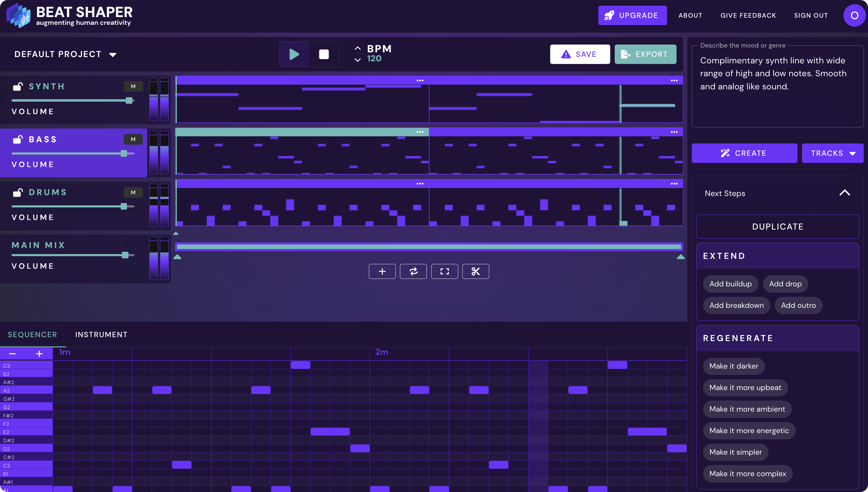The width and height of the screenshot is (868, 492).
Task: Click the Stop button
Action: tap(324, 54)
